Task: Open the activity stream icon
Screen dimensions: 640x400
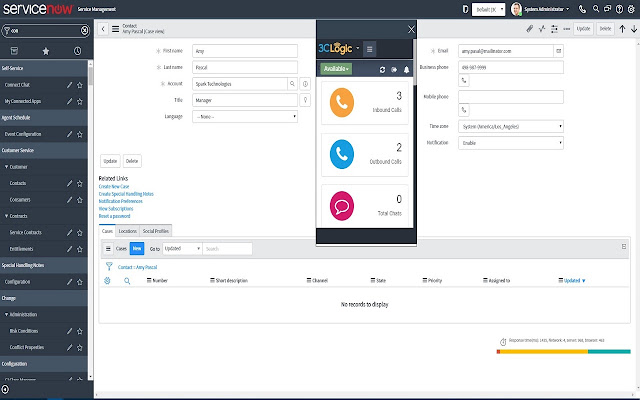Action: coord(542,29)
